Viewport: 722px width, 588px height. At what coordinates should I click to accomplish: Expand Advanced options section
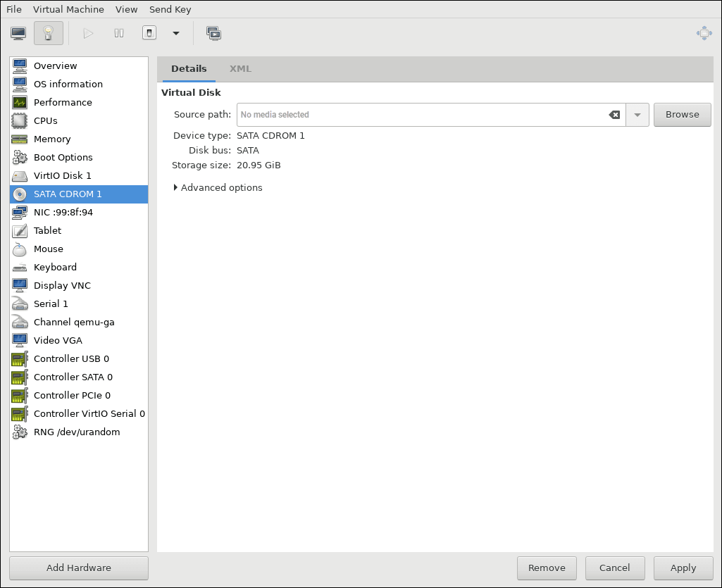point(218,188)
